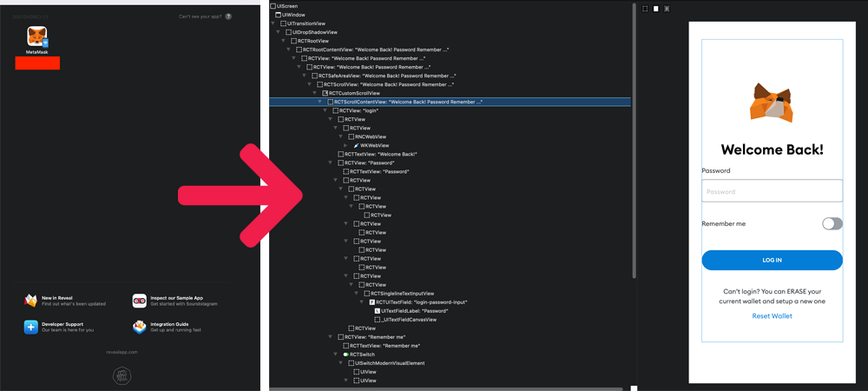Select the MetaMask app icon under Discovered

[37, 37]
